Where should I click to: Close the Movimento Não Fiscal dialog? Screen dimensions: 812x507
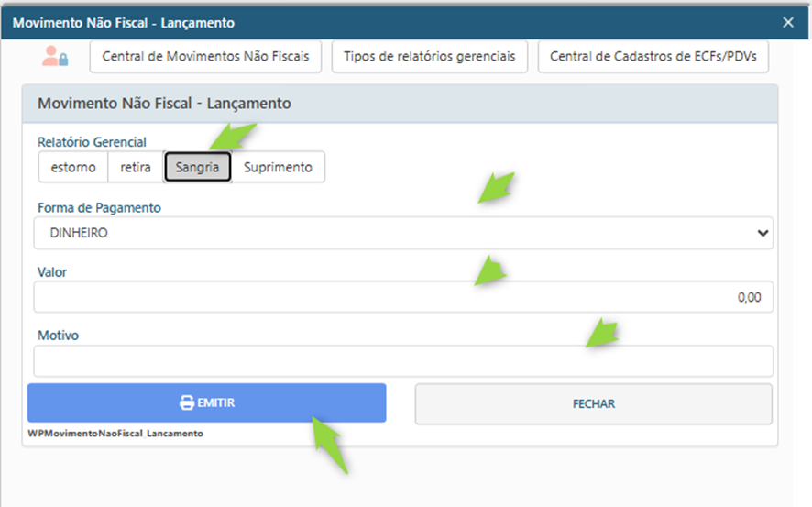[x=787, y=23]
